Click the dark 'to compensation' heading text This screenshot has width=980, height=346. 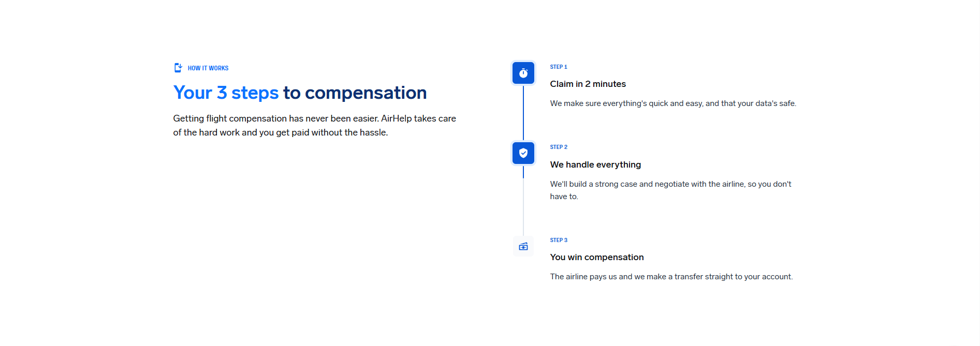pyautogui.click(x=355, y=93)
